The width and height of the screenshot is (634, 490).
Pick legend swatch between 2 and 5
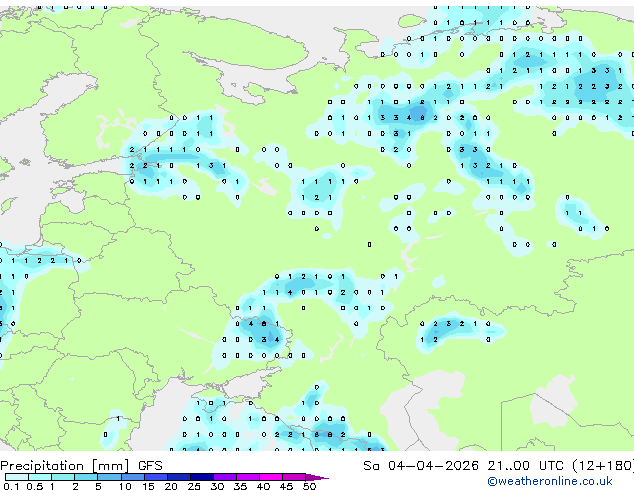tap(86, 477)
